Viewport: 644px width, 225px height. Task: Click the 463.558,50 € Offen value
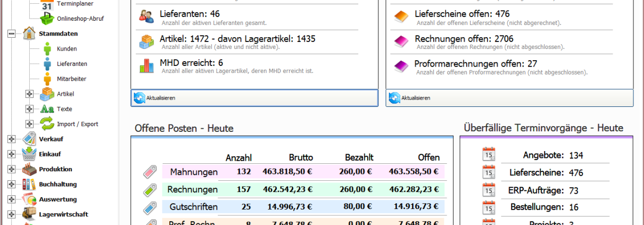click(415, 172)
